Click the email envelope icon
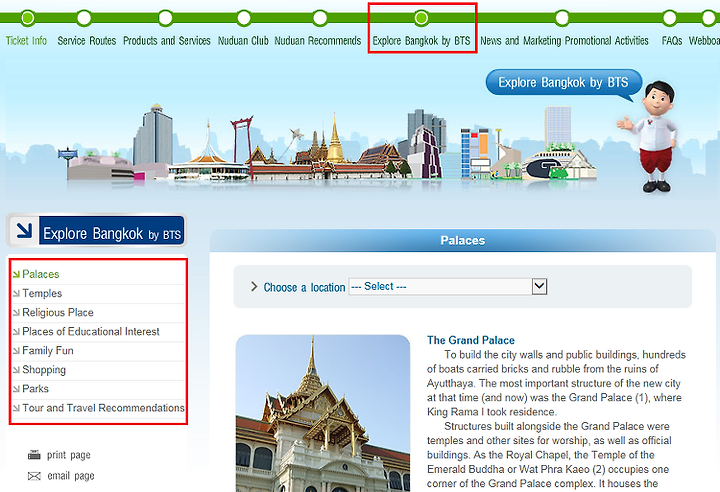Viewport: 720px width, 492px height. [x=34, y=476]
